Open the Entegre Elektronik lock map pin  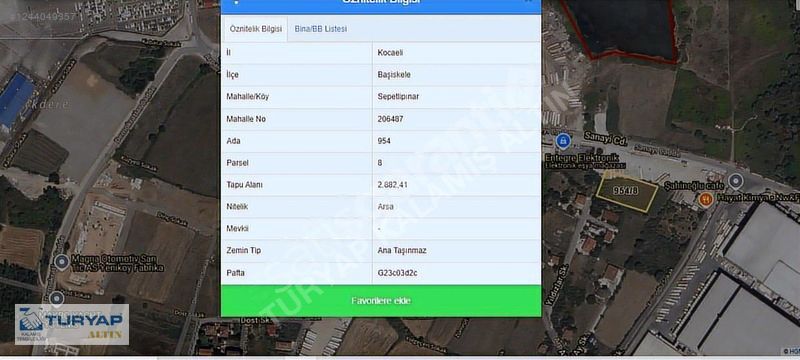pyautogui.click(x=563, y=141)
